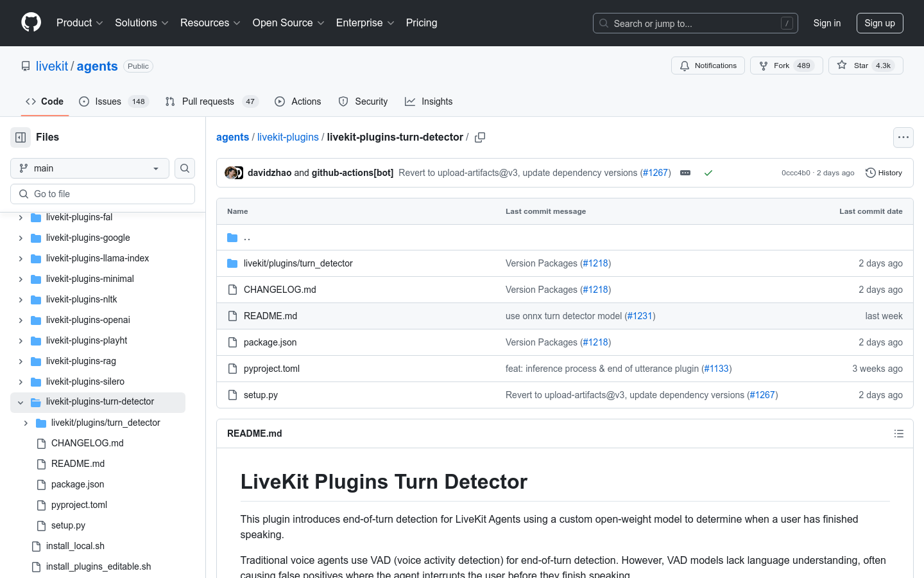Focus the Search or jump to field

click(696, 23)
